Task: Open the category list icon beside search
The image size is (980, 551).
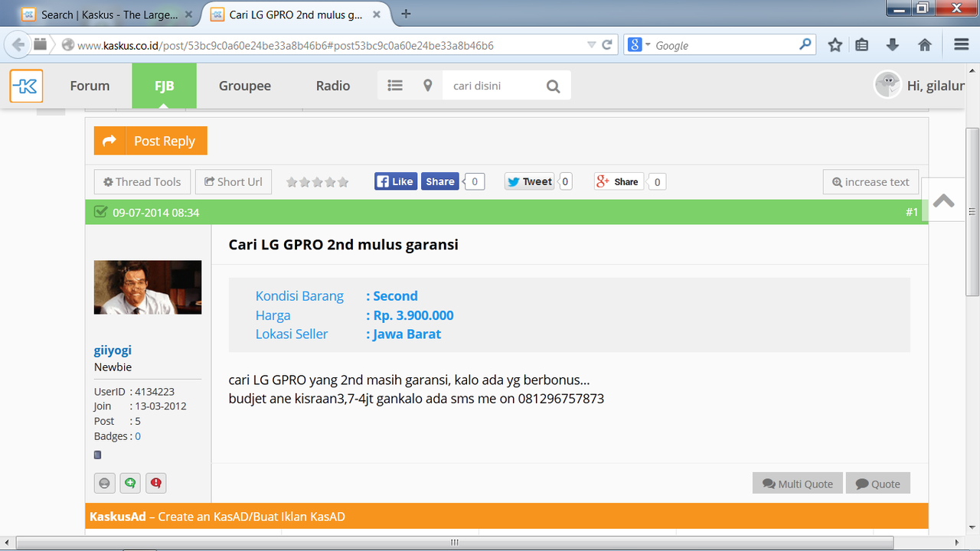Action: click(395, 86)
